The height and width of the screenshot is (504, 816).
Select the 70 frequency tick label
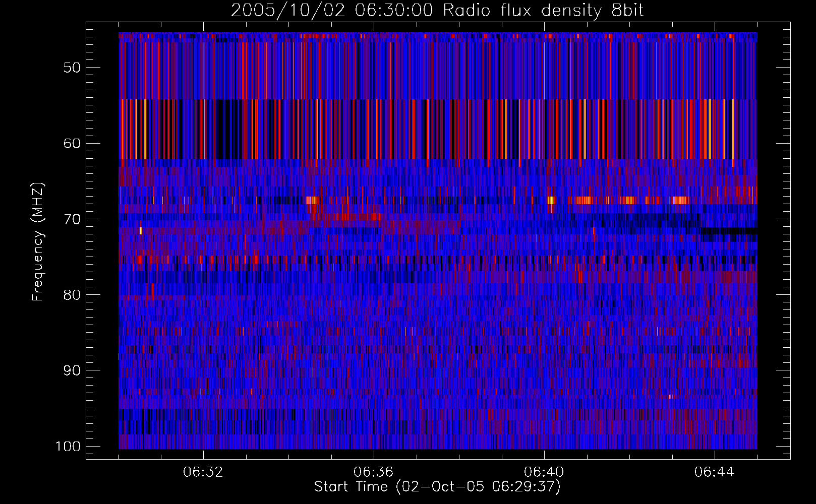72,219
